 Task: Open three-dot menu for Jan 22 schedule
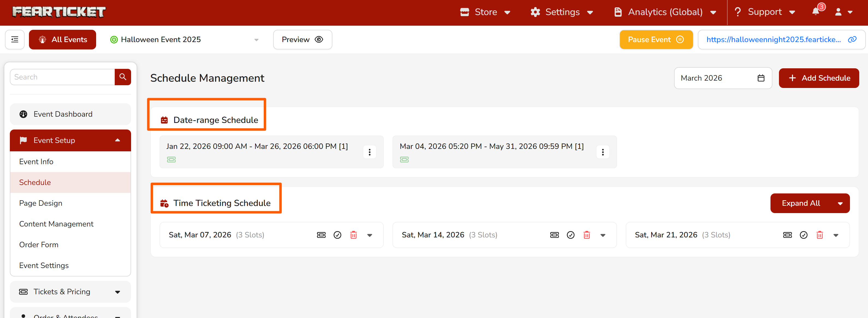[x=369, y=152]
